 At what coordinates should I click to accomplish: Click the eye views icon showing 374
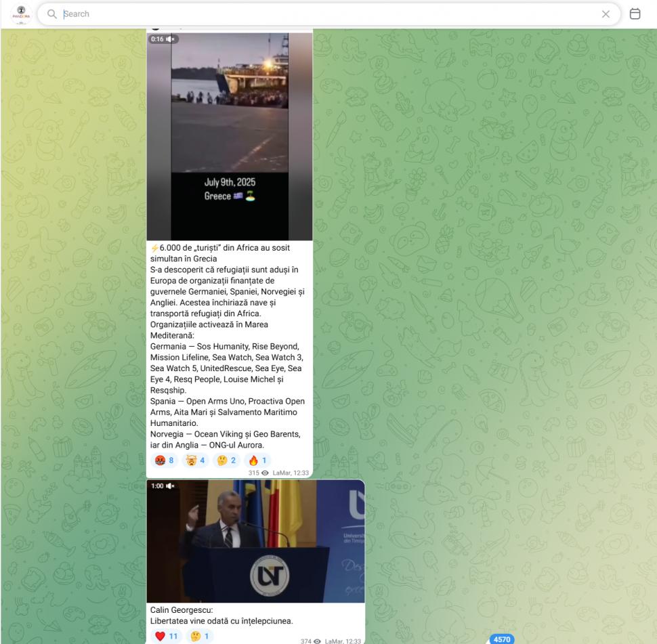[317, 640]
